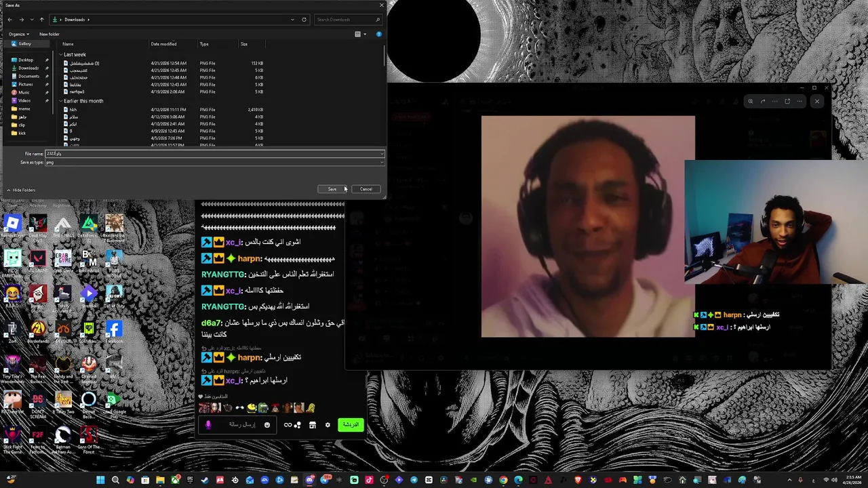Open the taskbar clock and date
This screenshot has height=488, width=868.
tap(851, 480)
